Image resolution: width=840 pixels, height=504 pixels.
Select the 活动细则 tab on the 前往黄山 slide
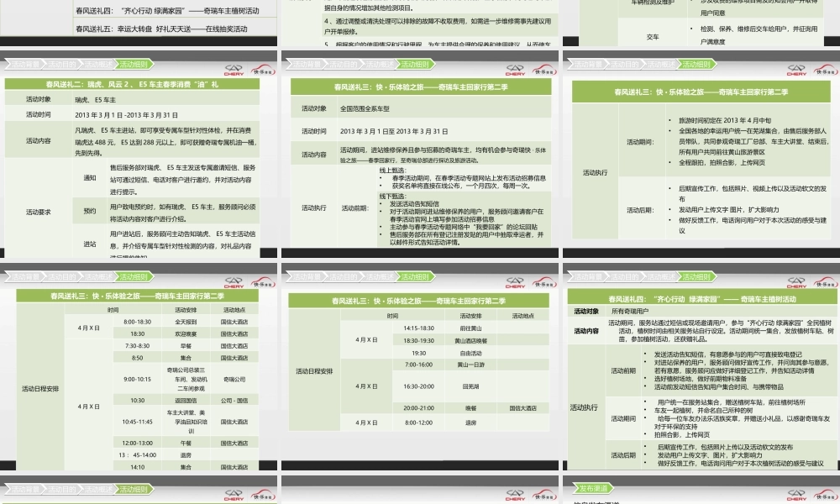point(415,277)
